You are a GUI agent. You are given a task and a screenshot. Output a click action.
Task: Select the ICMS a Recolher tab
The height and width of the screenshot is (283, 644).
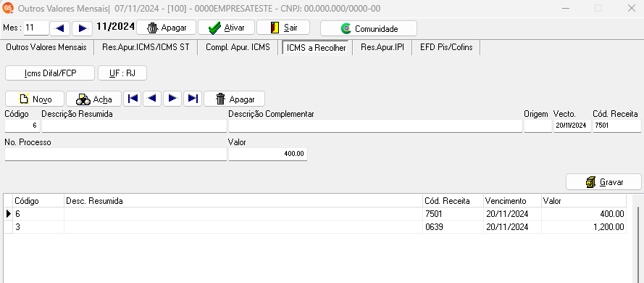[x=316, y=48]
